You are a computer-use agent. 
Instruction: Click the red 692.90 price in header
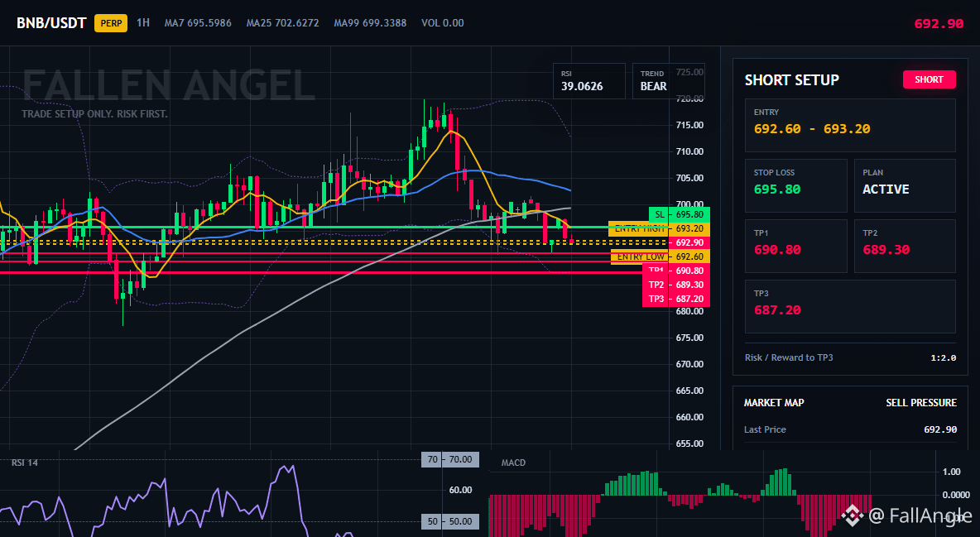pos(939,24)
